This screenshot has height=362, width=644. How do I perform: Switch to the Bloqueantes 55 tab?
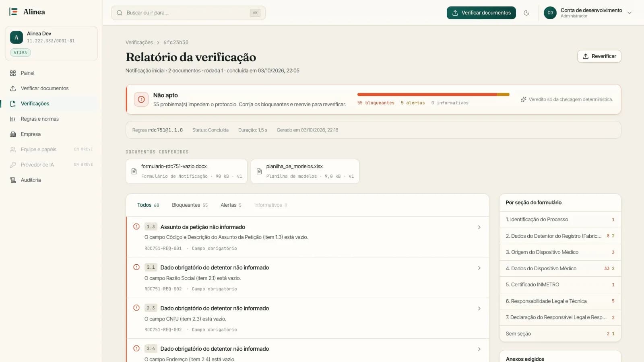190,205
